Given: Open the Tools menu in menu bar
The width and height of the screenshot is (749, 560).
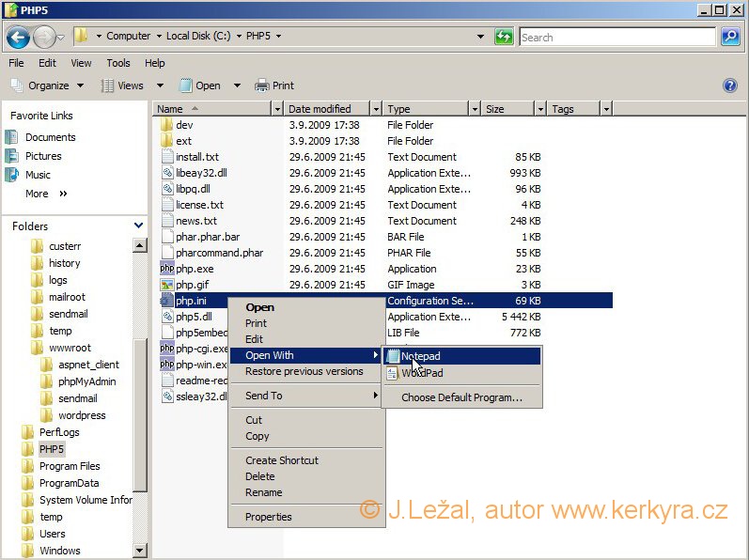Looking at the screenshot, I should click(x=118, y=63).
